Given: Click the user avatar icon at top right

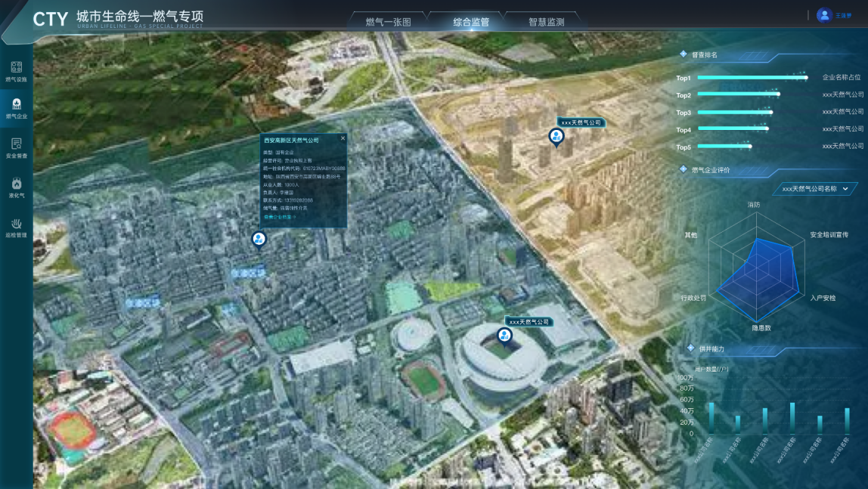Looking at the screenshot, I should [x=824, y=15].
